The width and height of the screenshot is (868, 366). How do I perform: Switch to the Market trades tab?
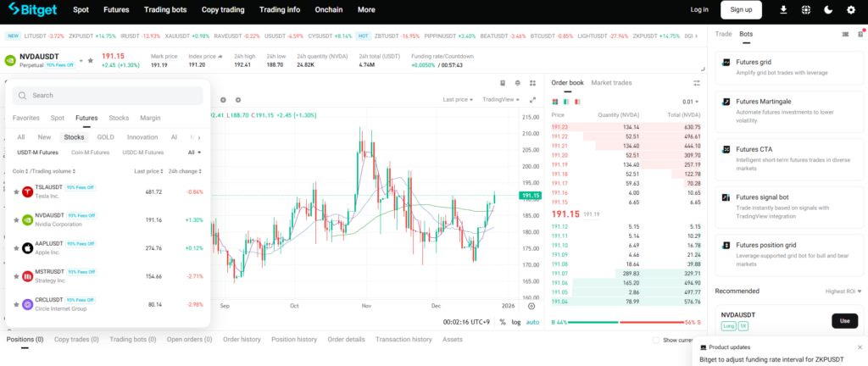[611, 83]
